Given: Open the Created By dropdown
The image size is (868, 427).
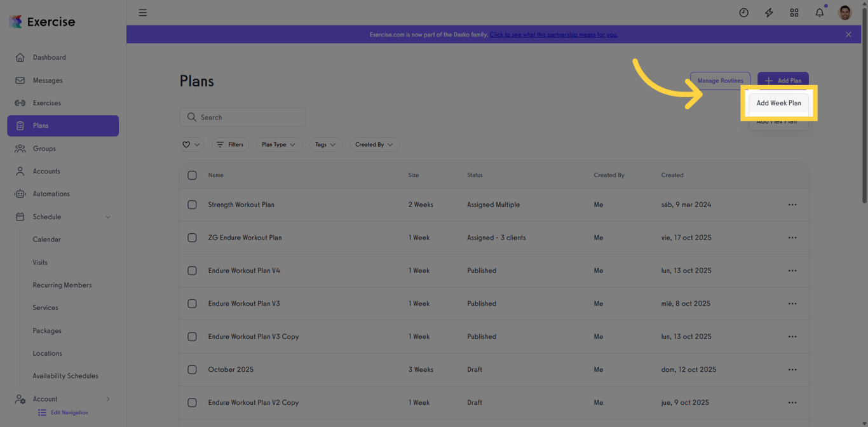Looking at the screenshot, I should [374, 145].
